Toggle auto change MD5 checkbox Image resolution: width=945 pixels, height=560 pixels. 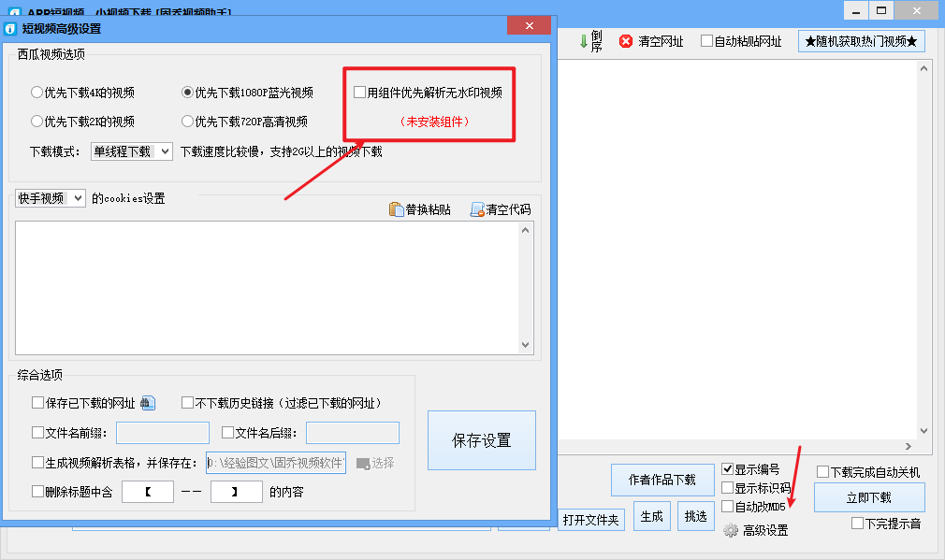727,506
